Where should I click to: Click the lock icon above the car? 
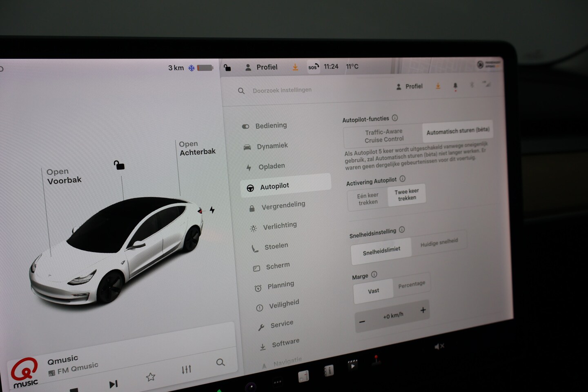tap(119, 165)
